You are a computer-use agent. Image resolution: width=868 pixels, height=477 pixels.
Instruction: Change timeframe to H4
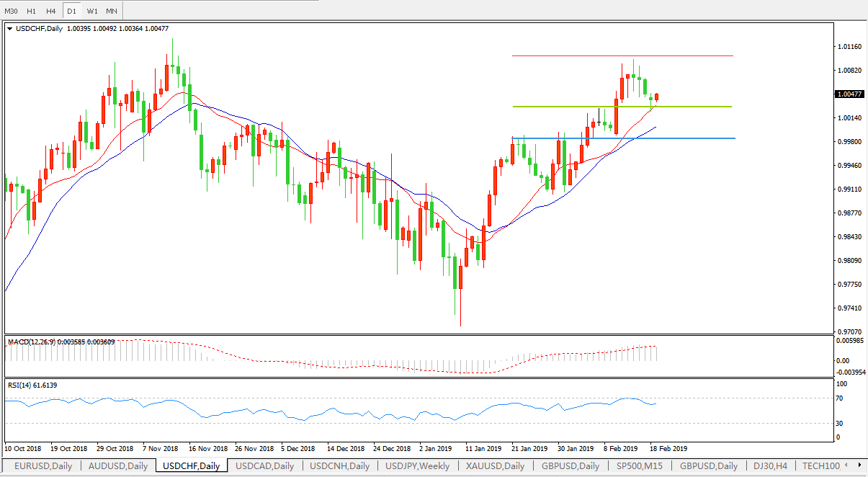(50, 11)
